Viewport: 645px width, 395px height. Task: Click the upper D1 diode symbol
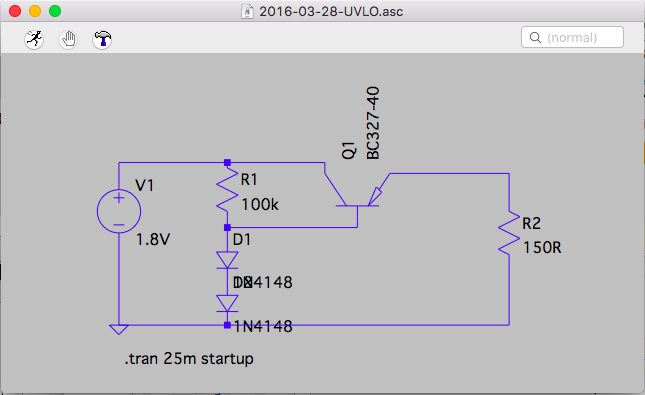tap(227, 260)
